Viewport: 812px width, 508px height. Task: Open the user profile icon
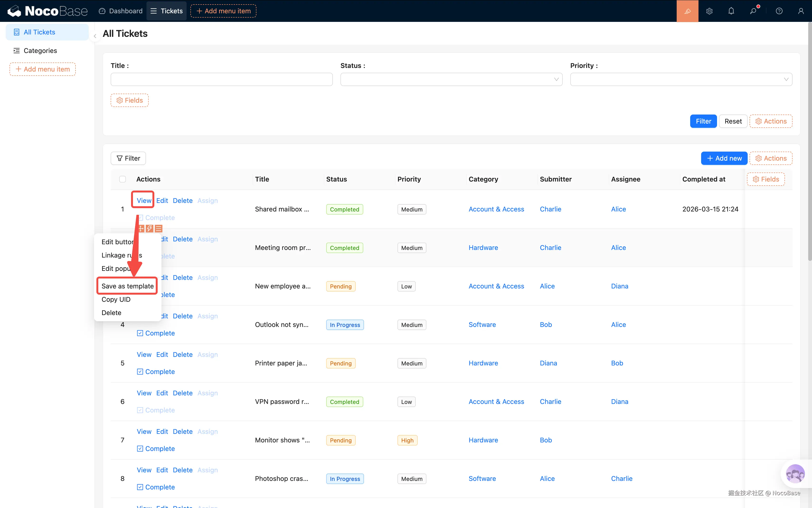[801, 11]
